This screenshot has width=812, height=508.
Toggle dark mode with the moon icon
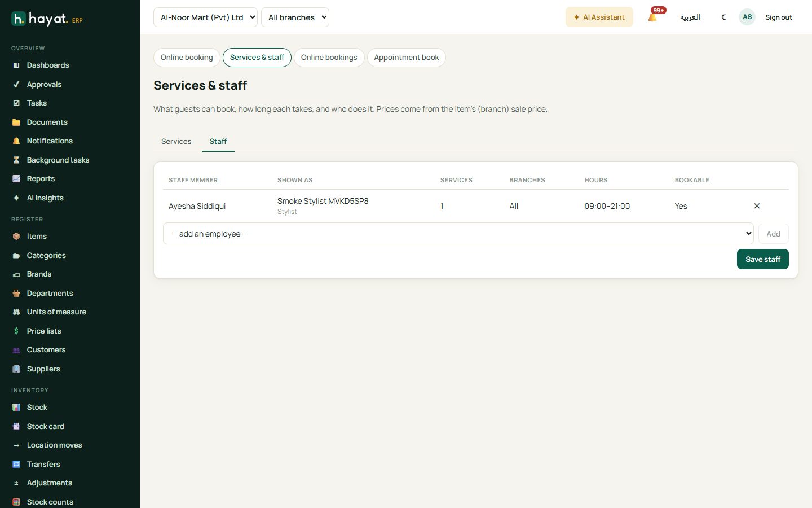(x=723, y=17)
